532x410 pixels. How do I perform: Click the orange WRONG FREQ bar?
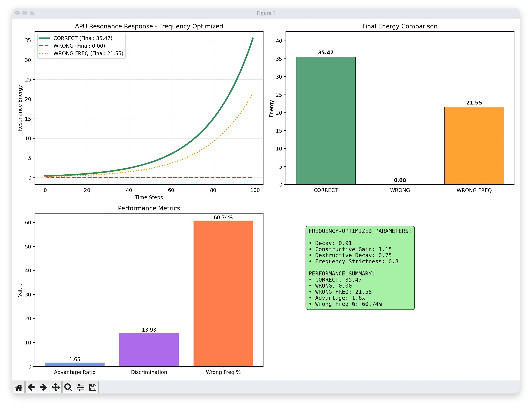(x=474, y=146)
